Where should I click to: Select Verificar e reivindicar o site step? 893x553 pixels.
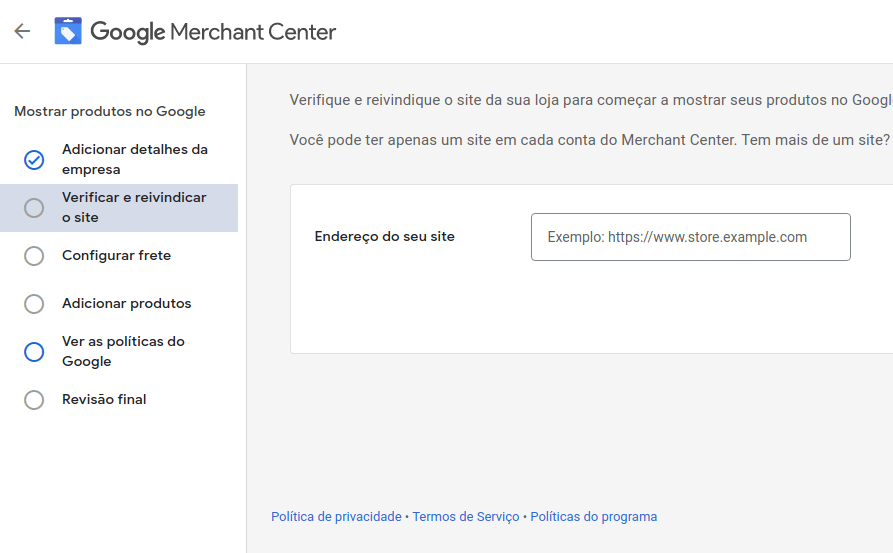tap(119, 208)
